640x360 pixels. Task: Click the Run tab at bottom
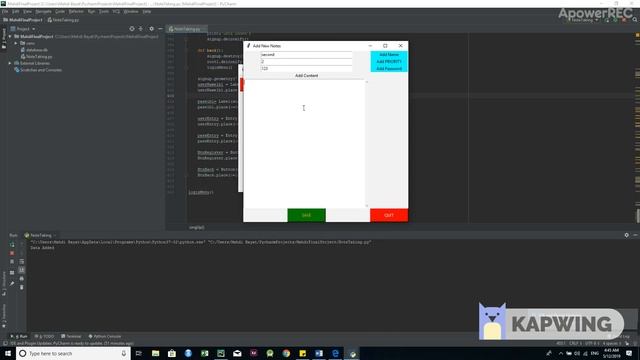click(x=19, y=336)
